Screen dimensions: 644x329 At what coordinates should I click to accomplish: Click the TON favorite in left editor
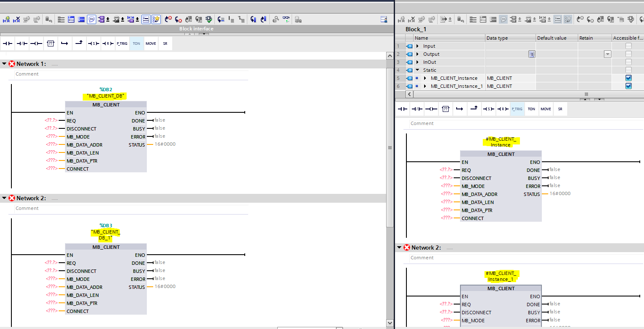pyautogui.click(x=136, y=44)
